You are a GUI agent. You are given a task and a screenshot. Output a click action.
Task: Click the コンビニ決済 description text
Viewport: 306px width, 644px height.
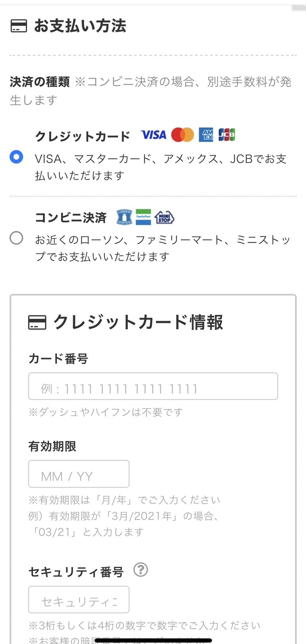(x=162, y=248)
